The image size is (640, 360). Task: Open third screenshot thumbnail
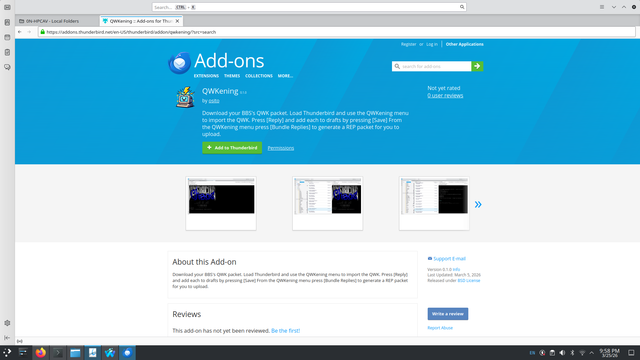click(x=434, y=203)
